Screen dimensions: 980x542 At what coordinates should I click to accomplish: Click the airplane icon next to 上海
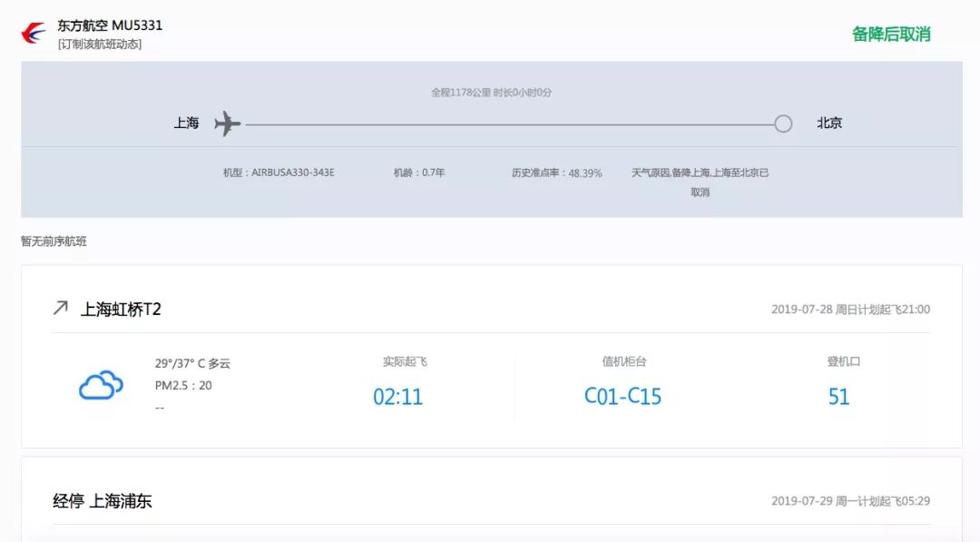pos(228,123)
